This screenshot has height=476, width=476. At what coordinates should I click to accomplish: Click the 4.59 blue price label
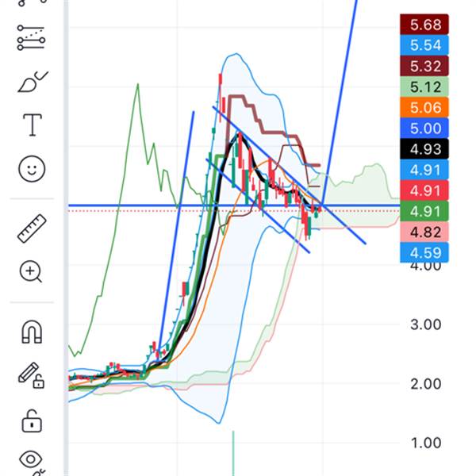(424, 252)
